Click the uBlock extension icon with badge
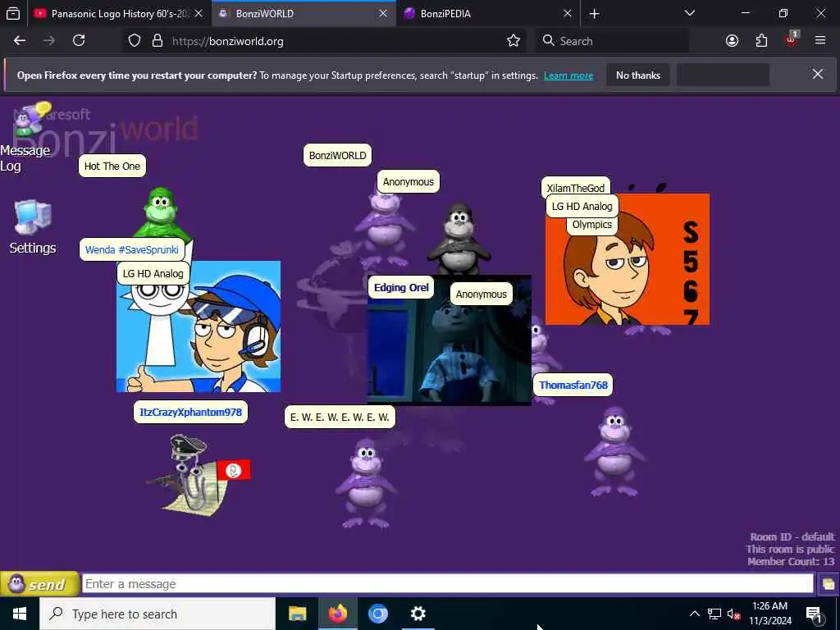Viewport: 840px width, 630px height. [x=792, y=39]
